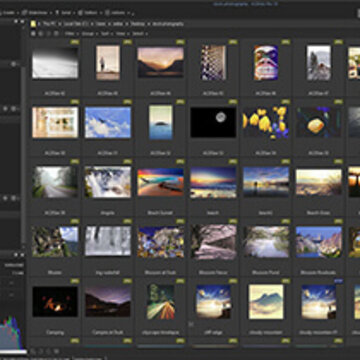This screenshot has width=360, height=360.
Task: Click 'This PC' in the path breadcrumb
Action: coord(50,24)
